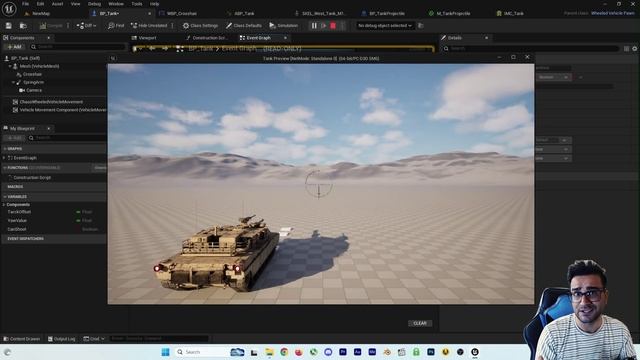Open the Asset menu
This screenshot has width=640, height=360.
pyautogui.click(x=58, y=4)
